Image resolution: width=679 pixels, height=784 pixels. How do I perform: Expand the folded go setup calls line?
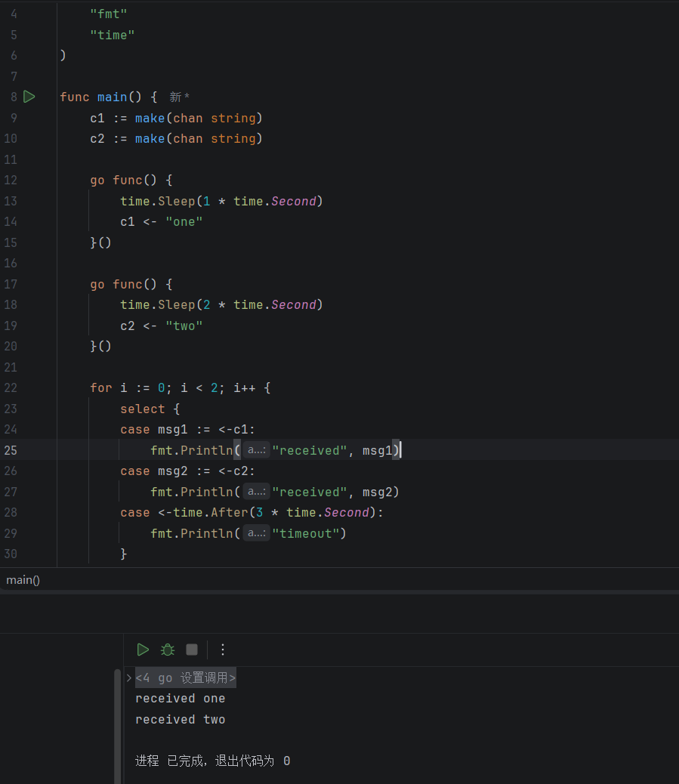click(129, 678)
